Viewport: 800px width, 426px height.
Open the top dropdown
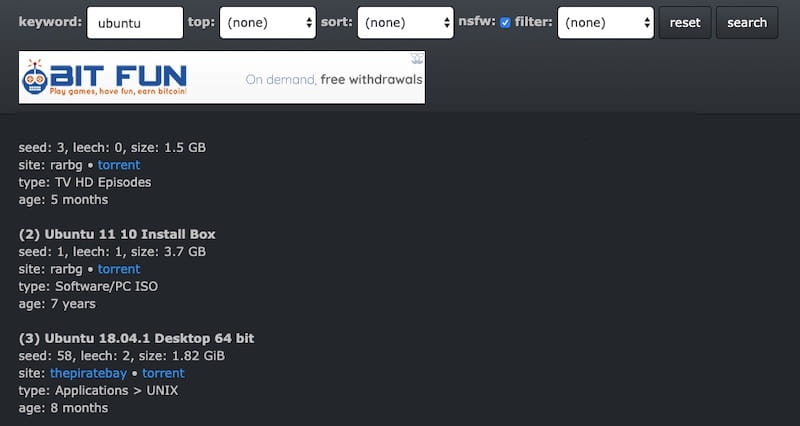(x=267, y=22)
